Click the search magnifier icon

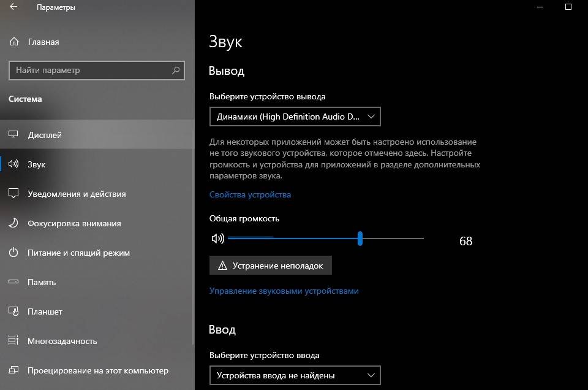[176, 71]
